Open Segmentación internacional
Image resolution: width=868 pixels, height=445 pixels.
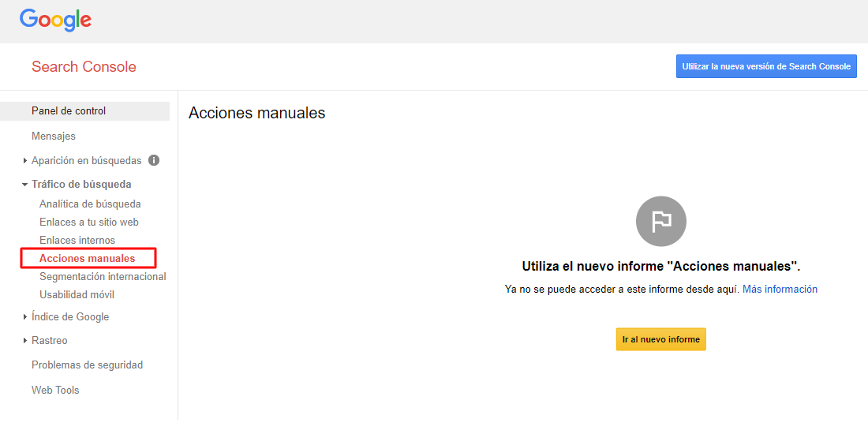coord(103,277)
